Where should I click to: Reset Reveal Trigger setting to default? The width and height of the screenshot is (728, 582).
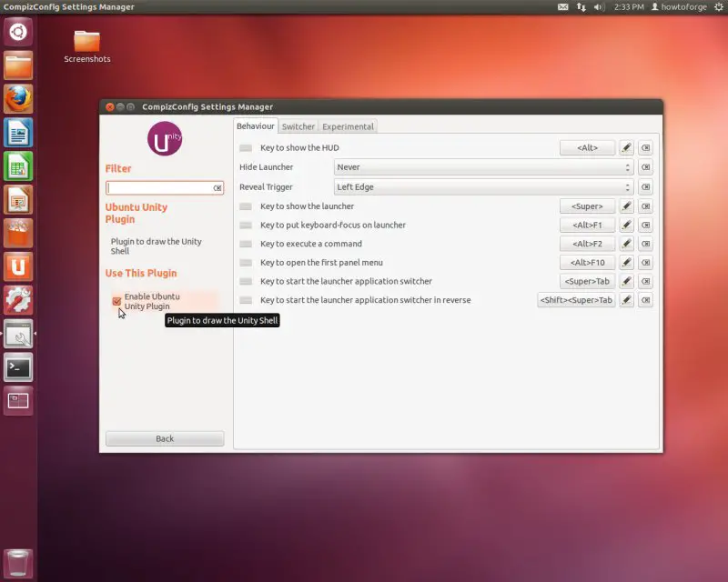coord(645,187)
